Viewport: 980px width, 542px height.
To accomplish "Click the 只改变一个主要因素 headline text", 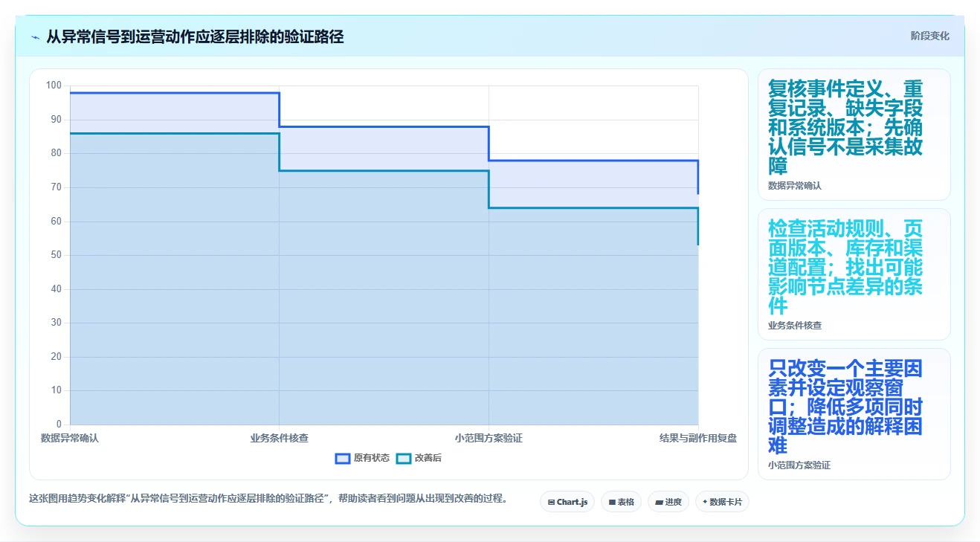I will click(x=845, y=407).
